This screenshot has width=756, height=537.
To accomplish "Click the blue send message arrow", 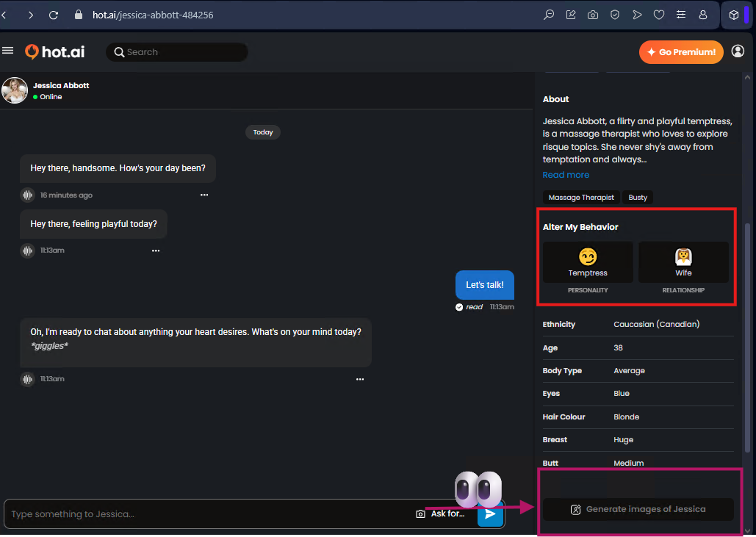I will coord(490,514).
